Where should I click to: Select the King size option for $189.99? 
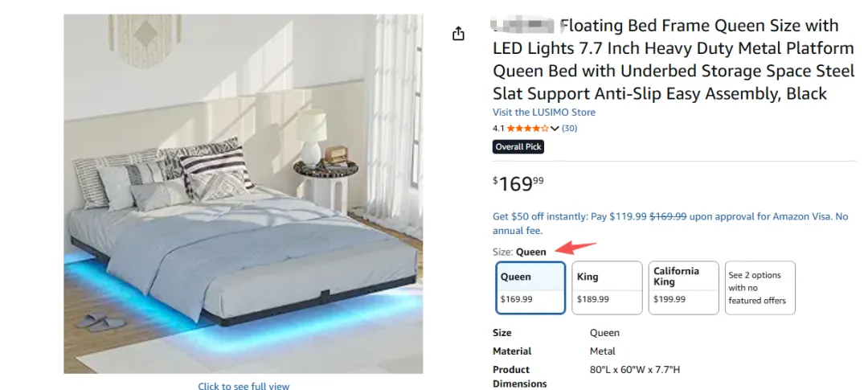tap(606, 287)
